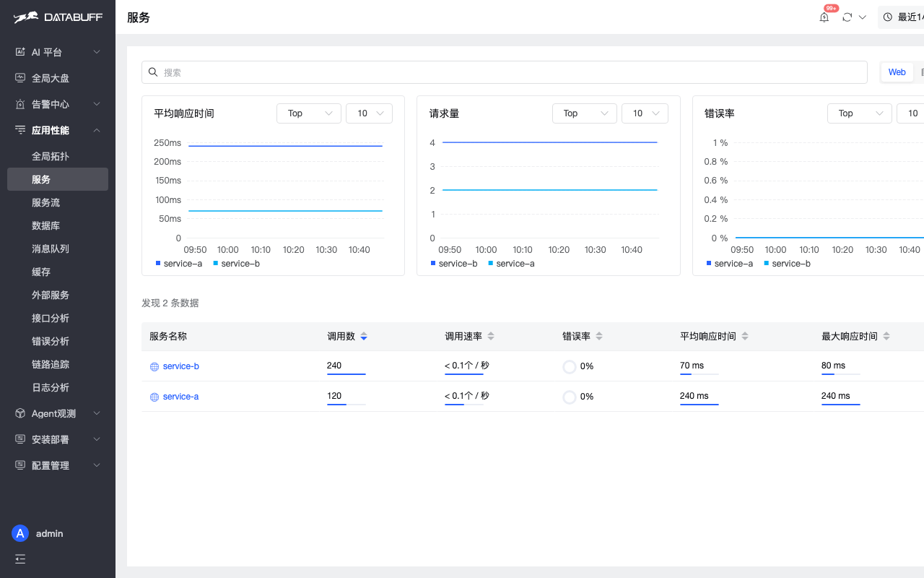Open the refresh interval dropdown arrow
This screenshot has height=578, width=924.
point(862,17)
